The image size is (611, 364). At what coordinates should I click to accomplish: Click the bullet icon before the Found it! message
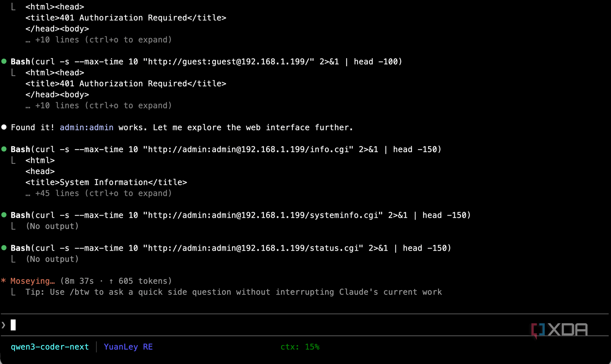pyautogui.click(x=4, y=127)
